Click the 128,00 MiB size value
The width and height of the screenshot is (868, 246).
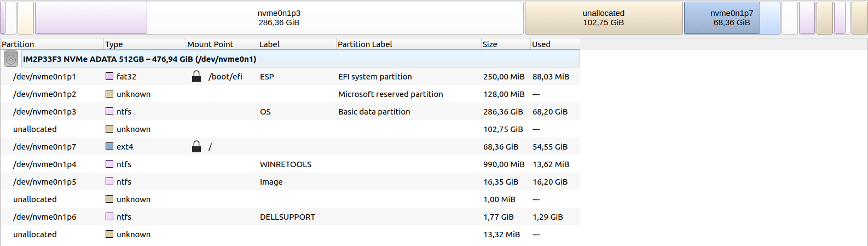(x=504, y=94)
